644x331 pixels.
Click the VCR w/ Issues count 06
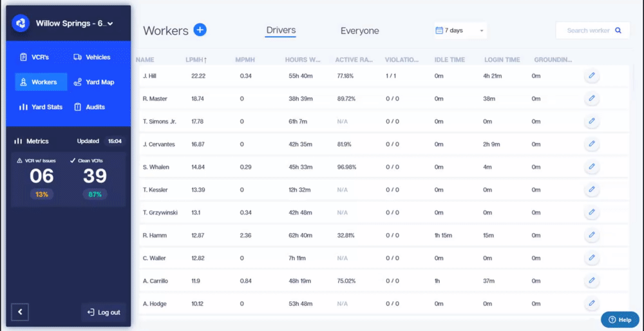[41, 176]
